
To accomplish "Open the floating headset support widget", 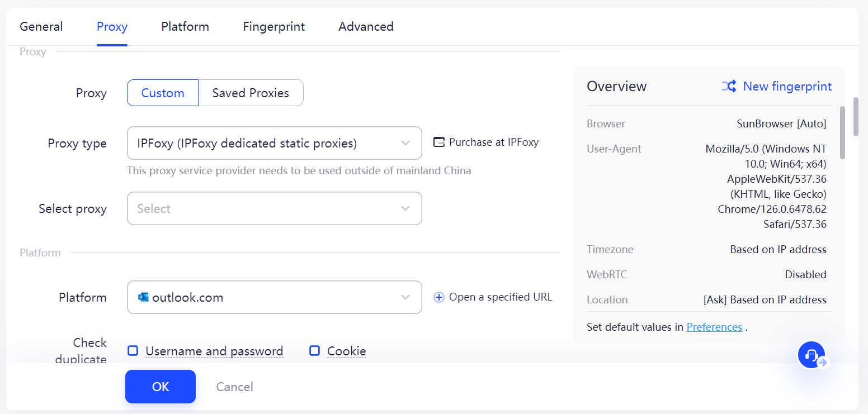I will 810,354.
